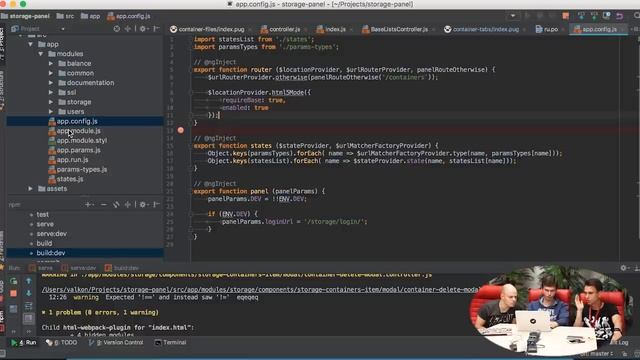The width and height of the screenshot is (640, 360).
Task: Expand the users folder
Action: (x=51, y=111)
